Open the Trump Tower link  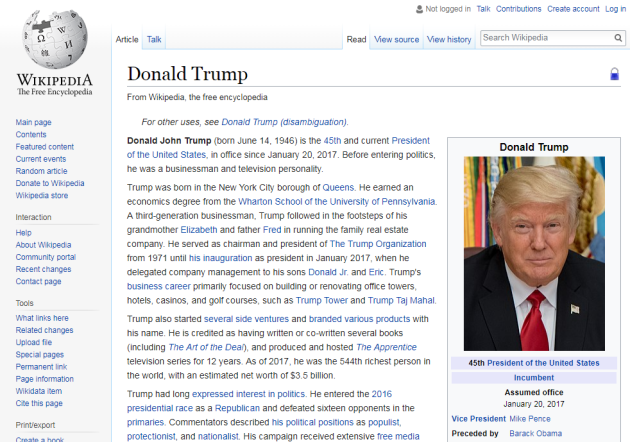click(321, 300)
